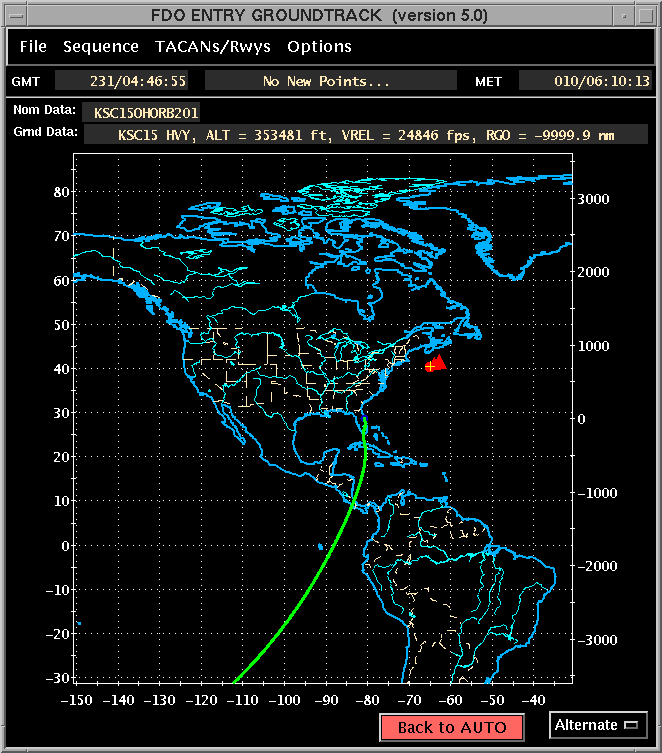Open the Sequence menu
662x753 pixels.
[x=100, y=47]
